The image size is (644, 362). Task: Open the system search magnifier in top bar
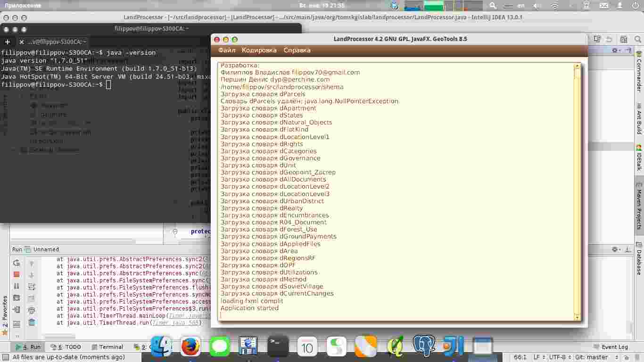click(x=493, y=6)
